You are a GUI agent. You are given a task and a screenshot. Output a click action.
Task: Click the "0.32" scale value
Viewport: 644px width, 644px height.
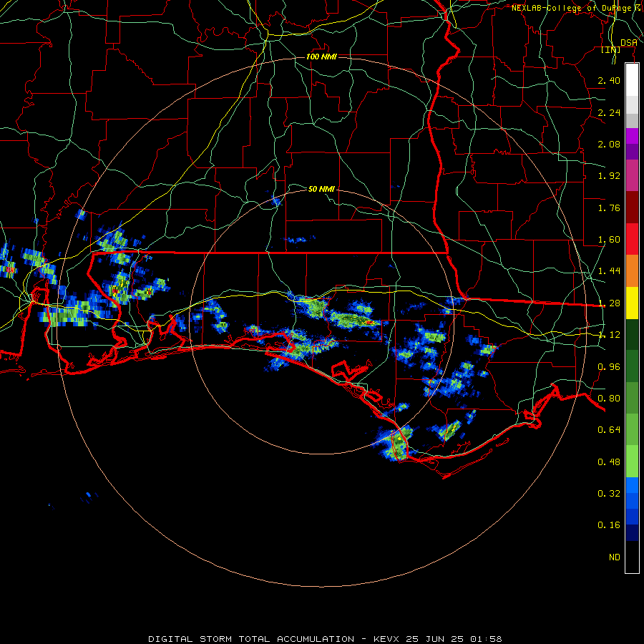609,494
